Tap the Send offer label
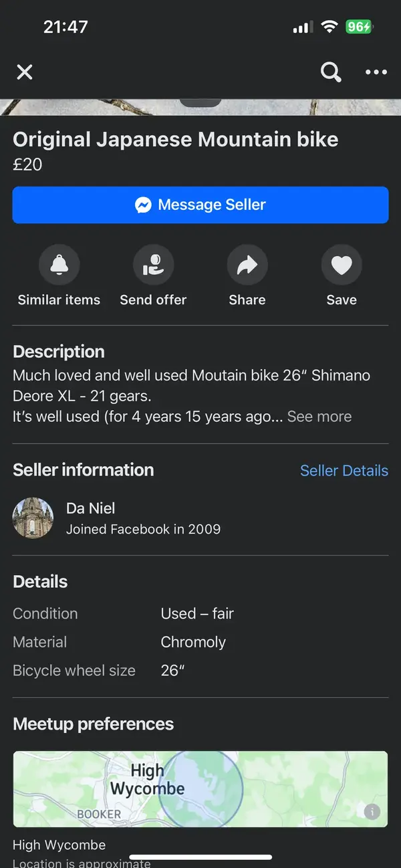Screen dimensions: 401x868 (153, 300)
